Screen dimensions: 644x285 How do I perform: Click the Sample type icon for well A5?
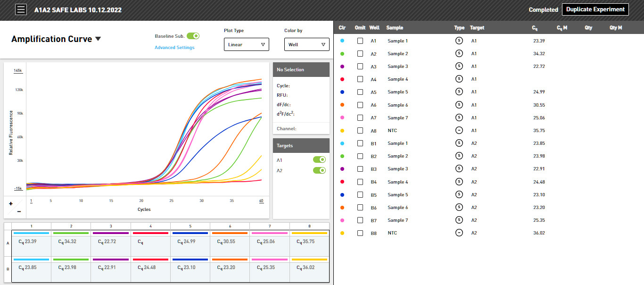coord(459,92)
